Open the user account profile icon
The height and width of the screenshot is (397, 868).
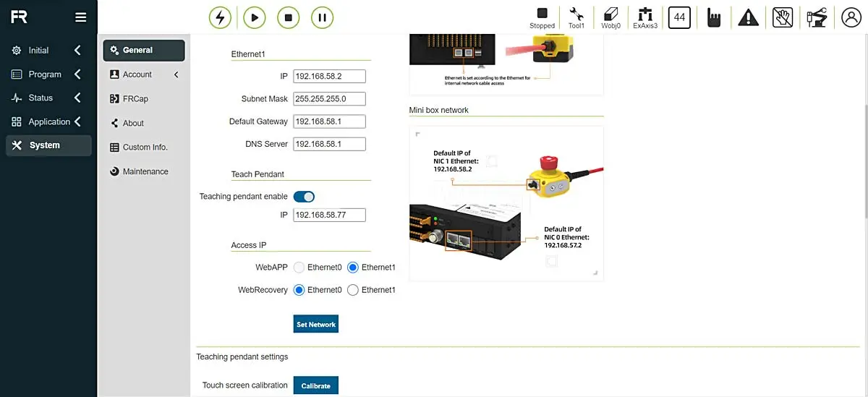pyautogui.click(x=851, y=17)
